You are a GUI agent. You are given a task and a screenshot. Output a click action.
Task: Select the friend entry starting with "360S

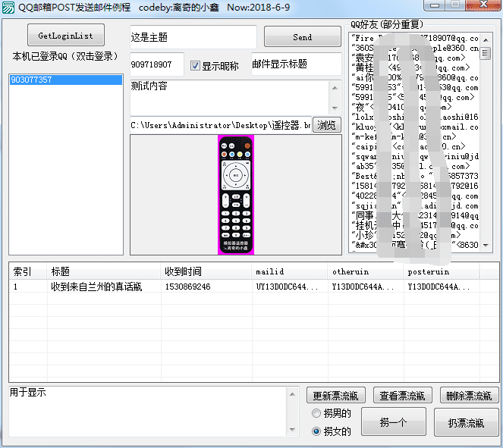click(415, 48)
